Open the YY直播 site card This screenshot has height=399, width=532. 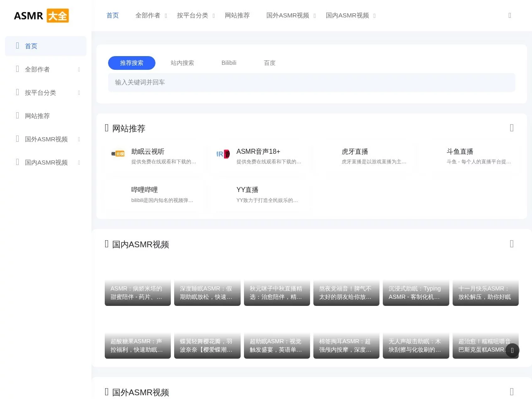tap(259, 195)
